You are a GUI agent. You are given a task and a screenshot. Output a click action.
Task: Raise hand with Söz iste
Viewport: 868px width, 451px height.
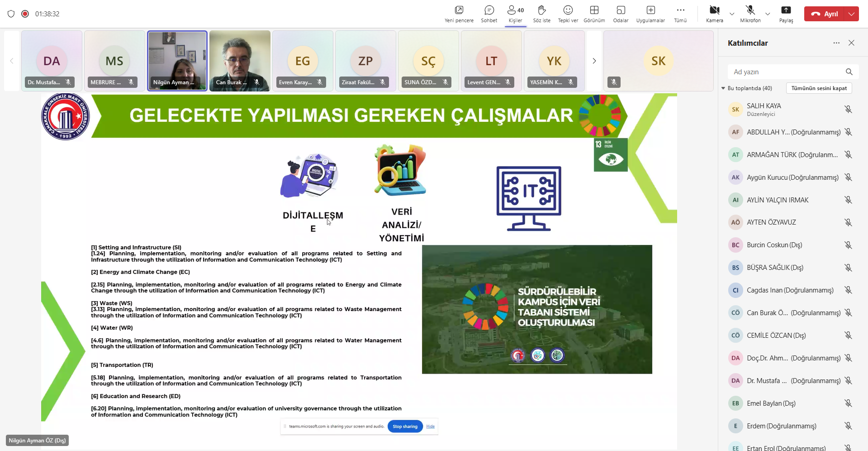(541, 14)
